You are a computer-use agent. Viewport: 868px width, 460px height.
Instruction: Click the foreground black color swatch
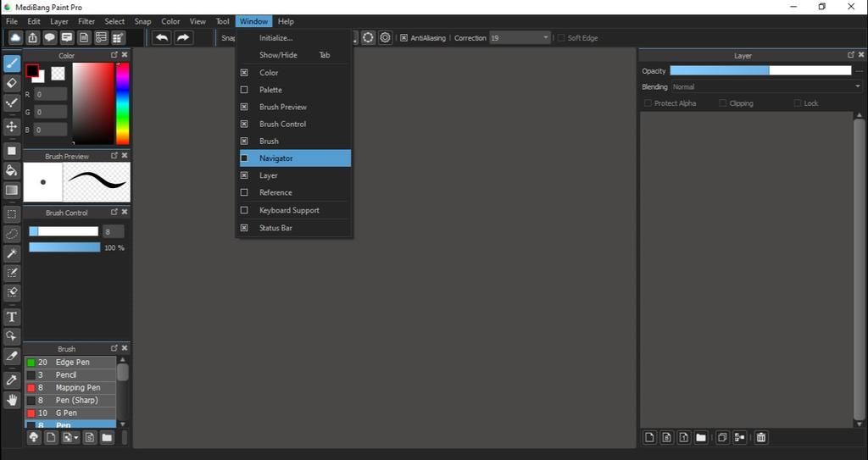[32, 70]
